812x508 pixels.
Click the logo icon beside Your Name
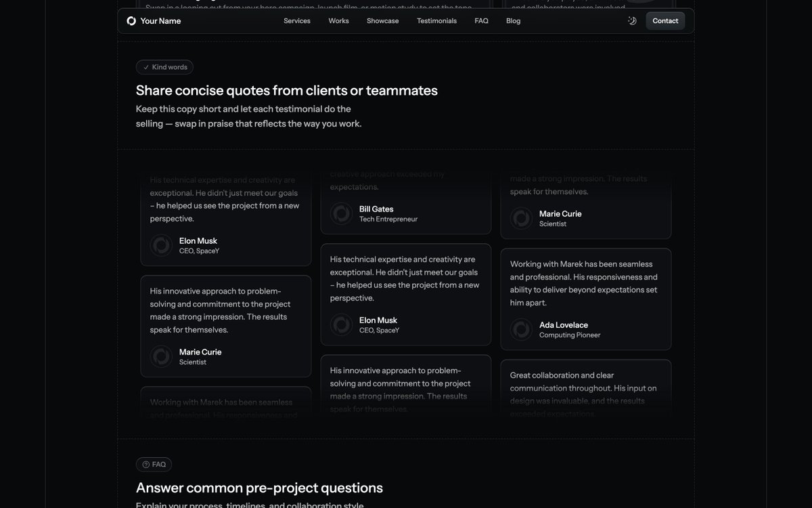click(x=131, y=21)
